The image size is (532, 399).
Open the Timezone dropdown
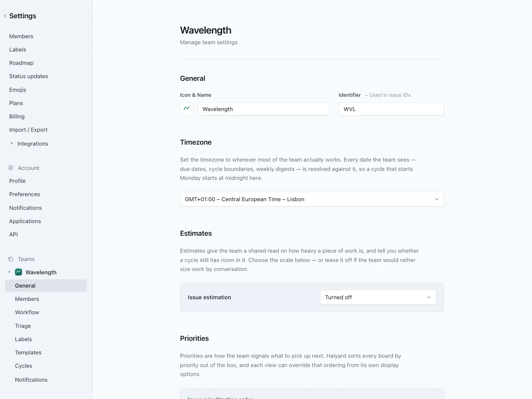(312, 199)
